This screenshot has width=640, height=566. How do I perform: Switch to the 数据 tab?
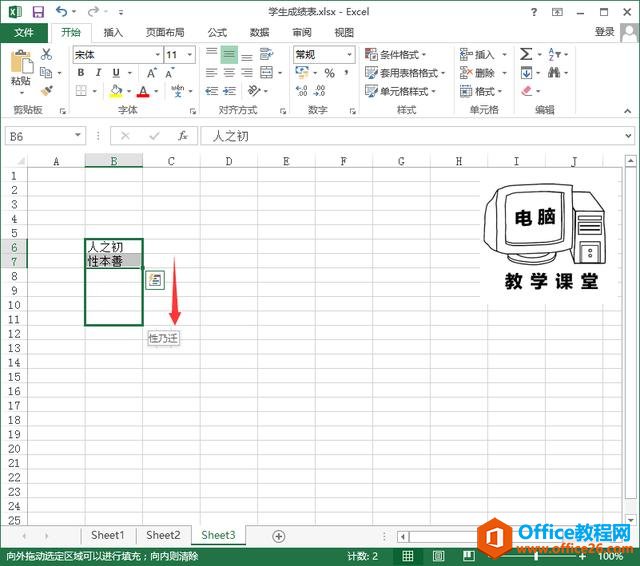[260, 32]
